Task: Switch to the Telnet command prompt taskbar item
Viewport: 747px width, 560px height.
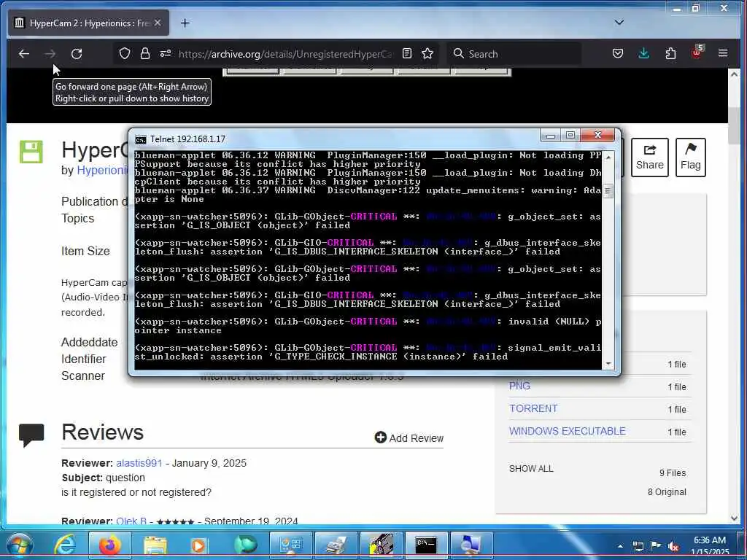Action: click(425, 545)
